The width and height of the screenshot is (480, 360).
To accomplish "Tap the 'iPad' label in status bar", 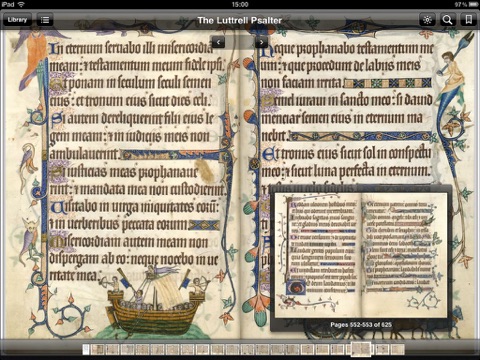I will 7,4.
